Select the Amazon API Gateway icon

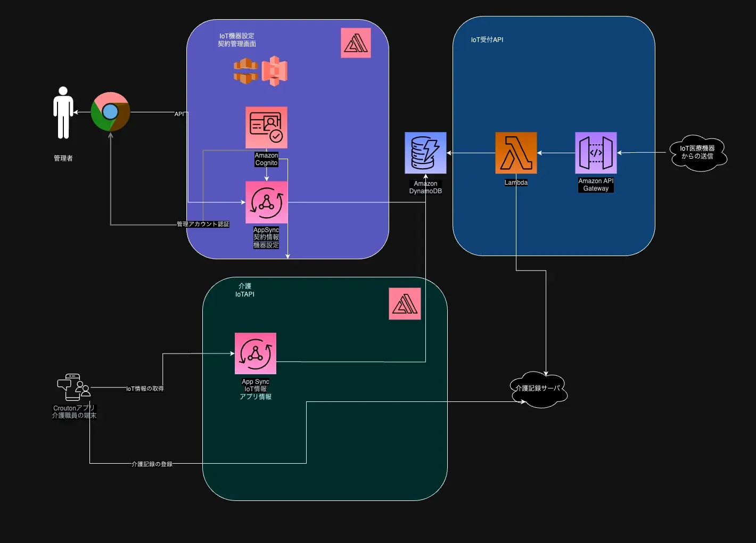pos(596,153)
